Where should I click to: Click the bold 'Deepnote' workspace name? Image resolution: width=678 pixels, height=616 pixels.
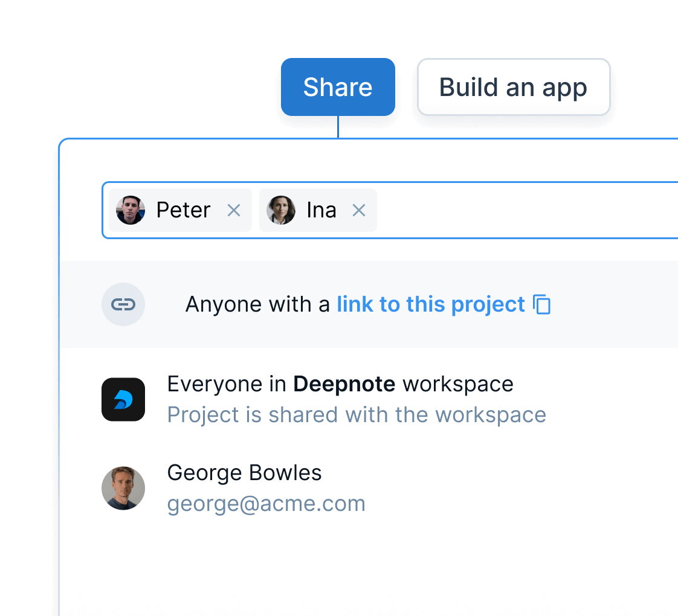click(344, 384)
